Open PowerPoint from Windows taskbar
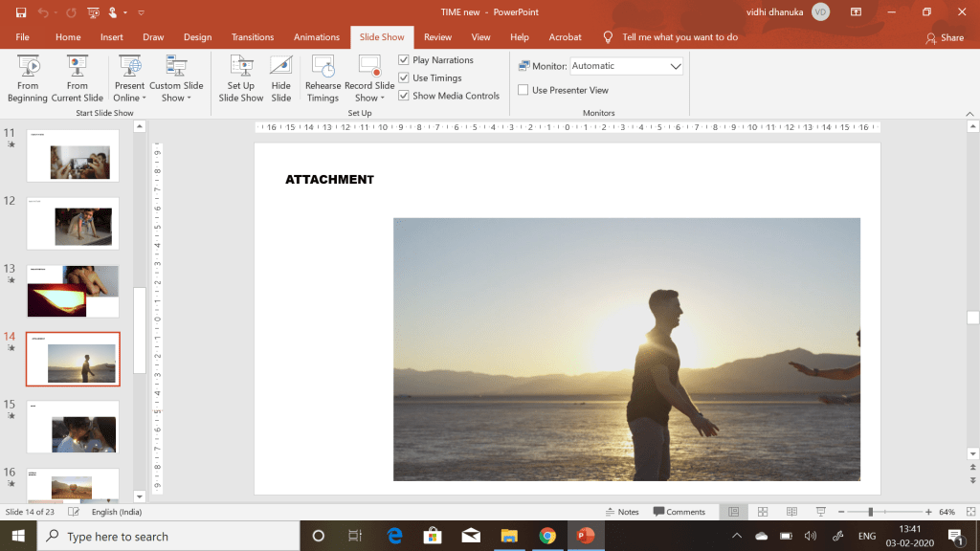Screen dimensions: 980x551 click(584, 536)
